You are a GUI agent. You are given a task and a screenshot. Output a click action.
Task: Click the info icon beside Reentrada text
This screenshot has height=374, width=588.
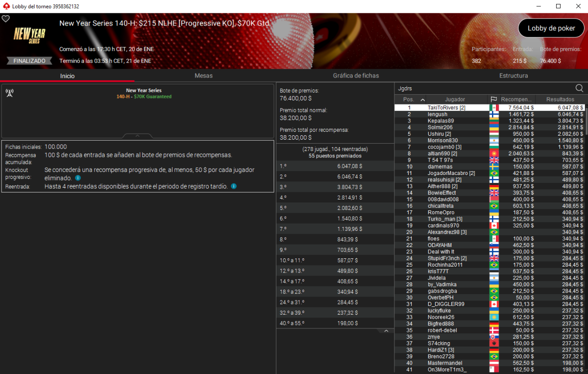pos(234,186)
